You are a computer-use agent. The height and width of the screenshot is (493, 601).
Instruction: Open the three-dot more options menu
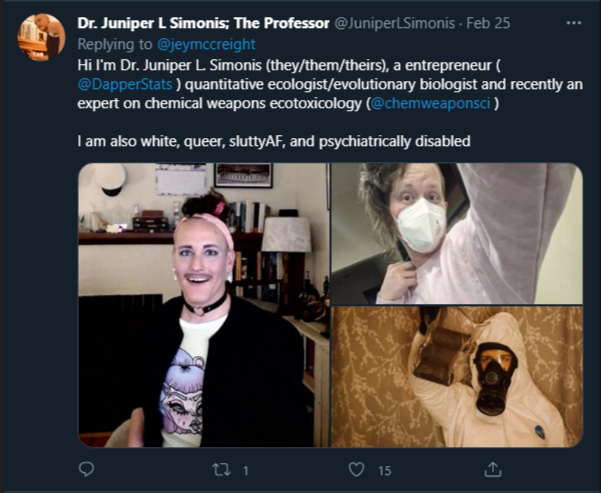click(x=573, y=23)
